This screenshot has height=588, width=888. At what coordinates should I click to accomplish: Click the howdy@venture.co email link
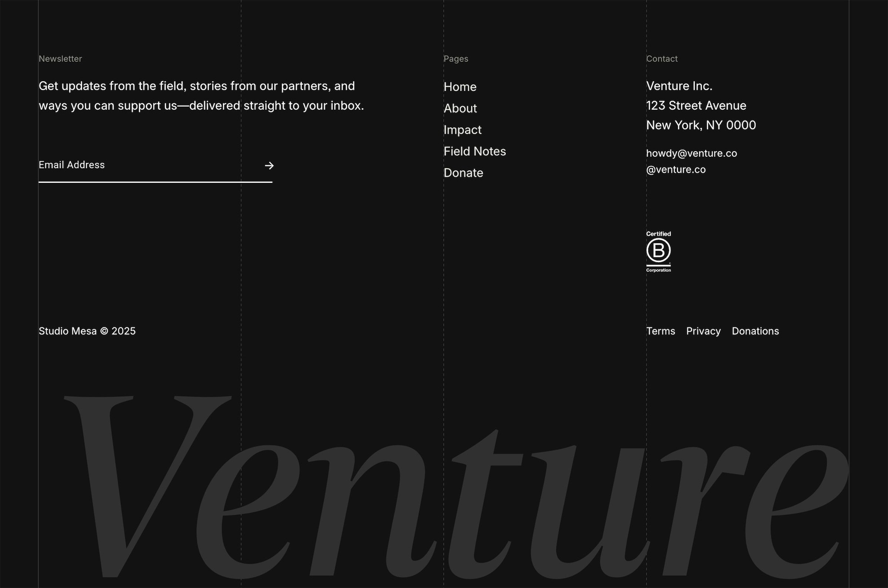point(692,153)
